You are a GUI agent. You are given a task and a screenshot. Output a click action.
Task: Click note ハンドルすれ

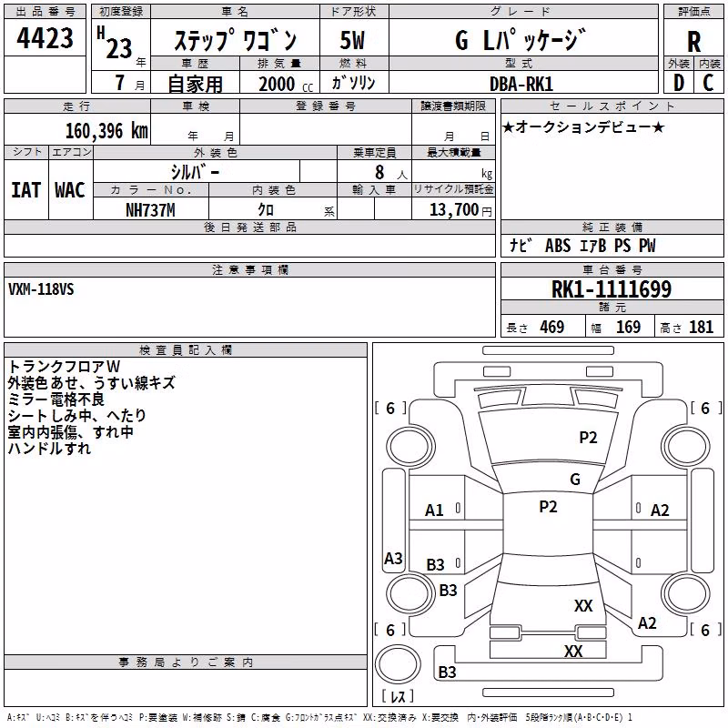(49, 448)
